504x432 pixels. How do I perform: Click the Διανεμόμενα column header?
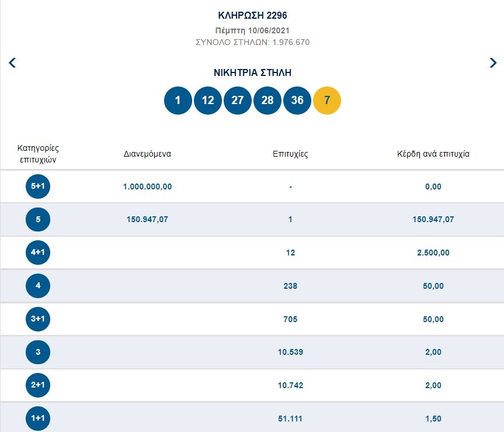click(147, 154)
